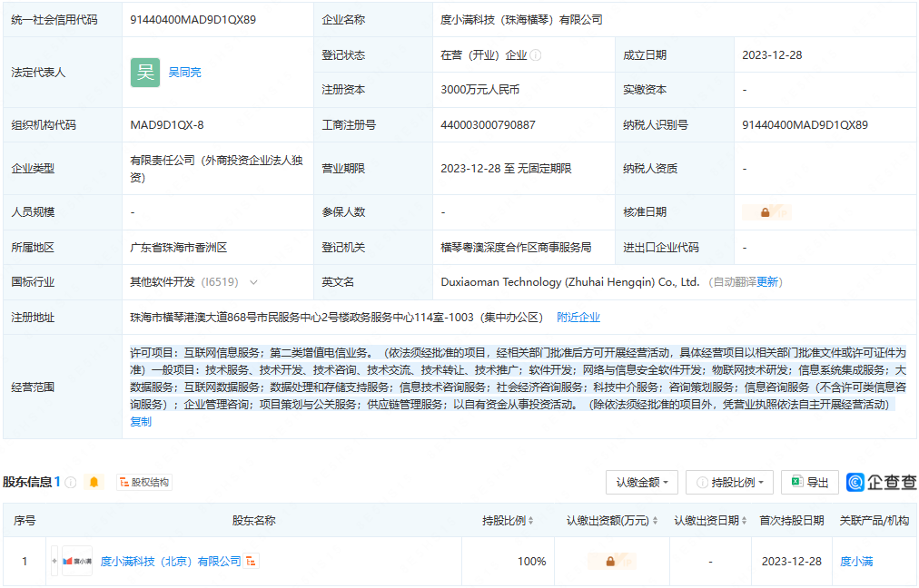Select company name 度小满科技（珠海横琴）有限公司

(x=521, y=20)
